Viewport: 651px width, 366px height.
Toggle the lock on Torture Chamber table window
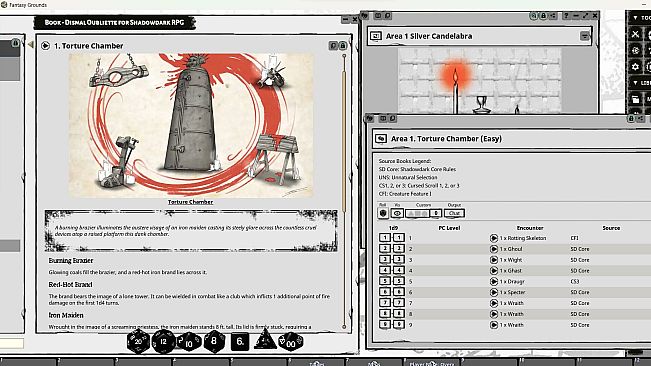click(631, 119)
